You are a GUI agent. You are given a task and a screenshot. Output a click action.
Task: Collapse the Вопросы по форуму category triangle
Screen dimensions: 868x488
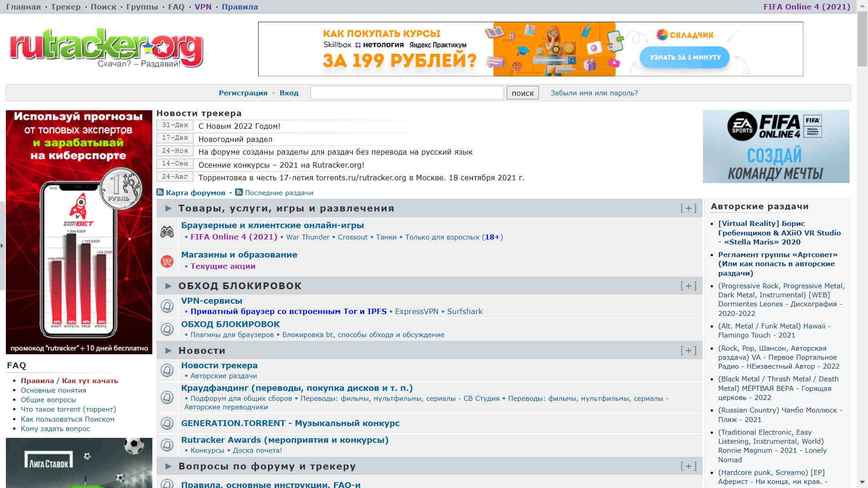[x=169, y=466]
